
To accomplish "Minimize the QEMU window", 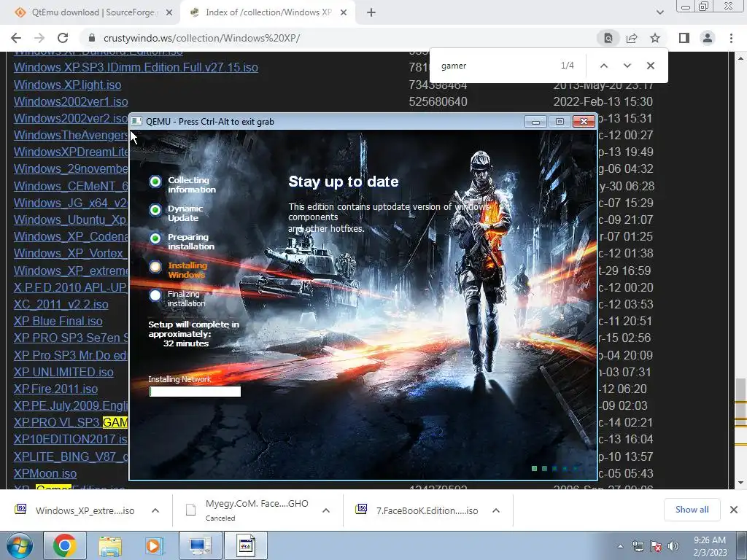I will click(535, 122).
